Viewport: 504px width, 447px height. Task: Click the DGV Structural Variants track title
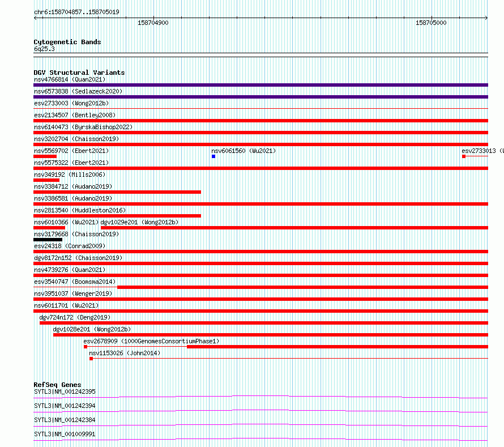click(79, 73)
